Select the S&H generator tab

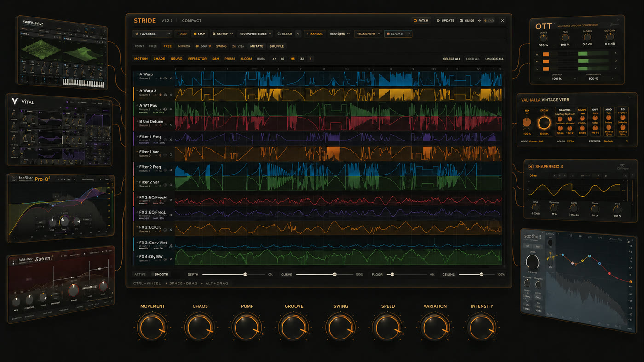pyautogui.click(x=215, y=59)
